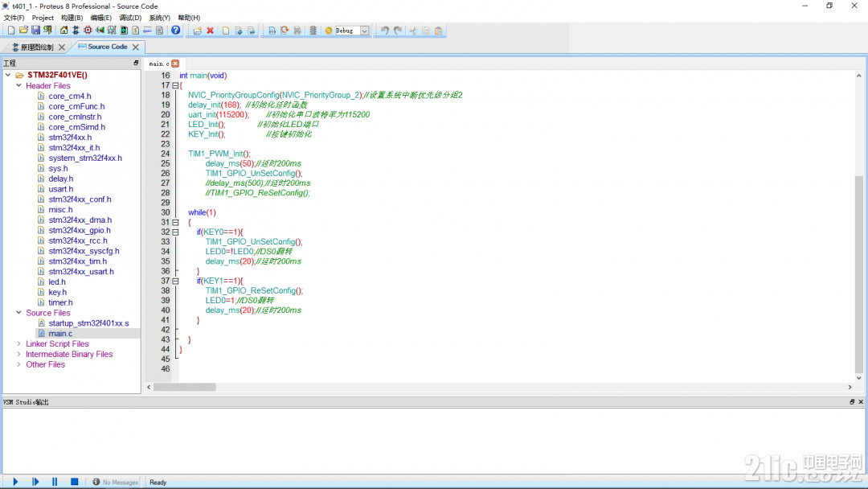
Task: Open the 编辑(E) menu
Action: (x=100, y=18)
